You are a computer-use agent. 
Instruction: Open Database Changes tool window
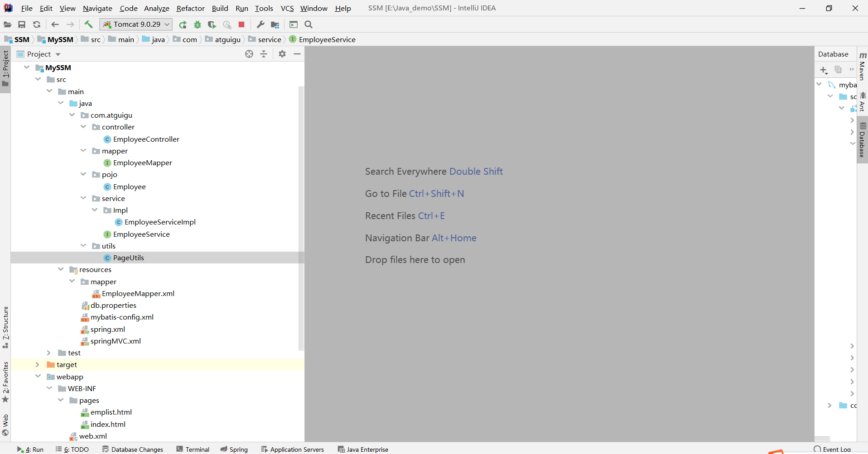133,449
